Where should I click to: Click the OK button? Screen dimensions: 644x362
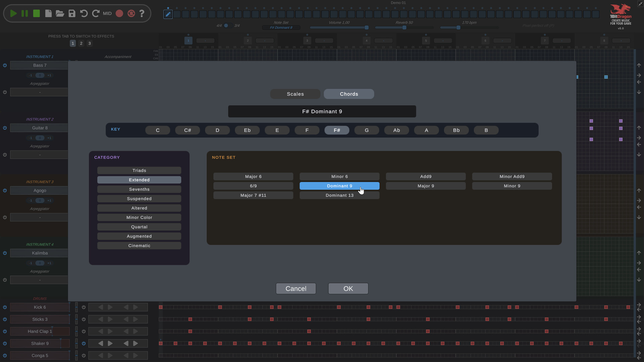[x=348, y=289]
